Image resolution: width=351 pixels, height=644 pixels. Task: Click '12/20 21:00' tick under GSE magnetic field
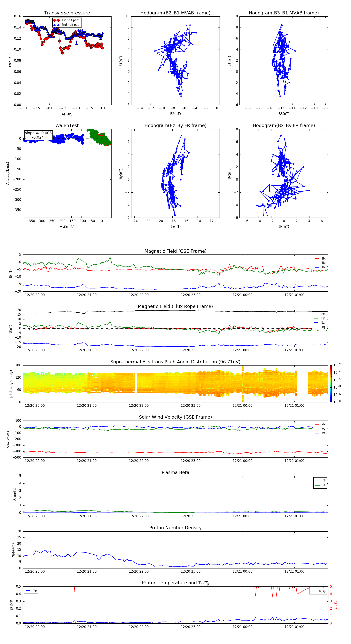point(87,295)
